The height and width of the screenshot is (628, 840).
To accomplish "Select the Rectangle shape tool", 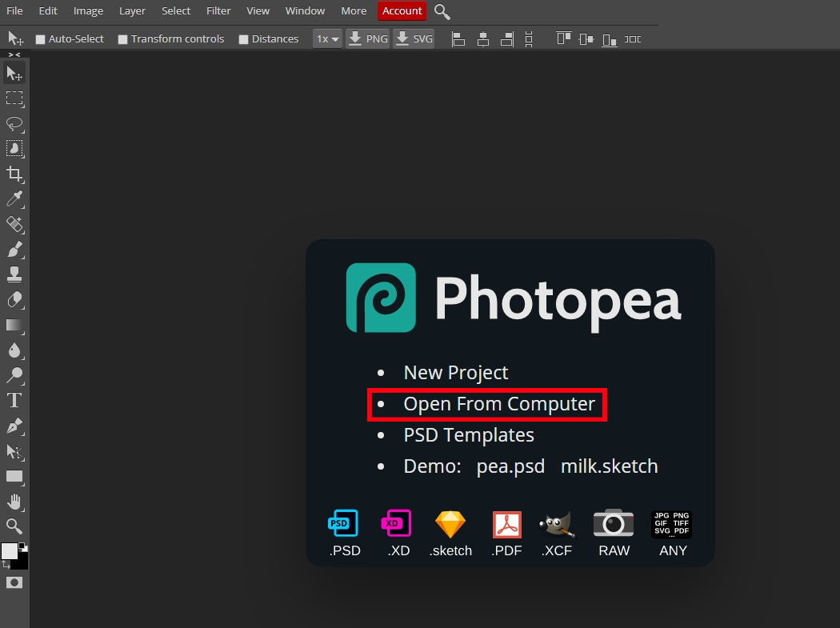I will pyautogui.click(x=14, y=476).
